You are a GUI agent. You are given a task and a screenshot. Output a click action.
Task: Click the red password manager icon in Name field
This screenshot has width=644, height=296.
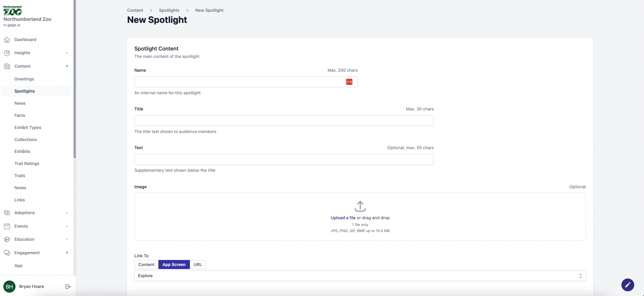tap(349, 82)
